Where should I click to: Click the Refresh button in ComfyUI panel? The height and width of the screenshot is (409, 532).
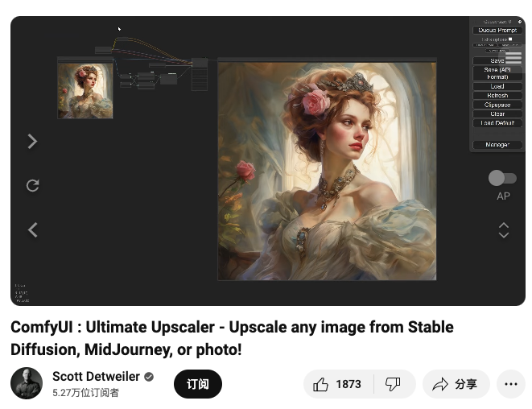(497, 95)
